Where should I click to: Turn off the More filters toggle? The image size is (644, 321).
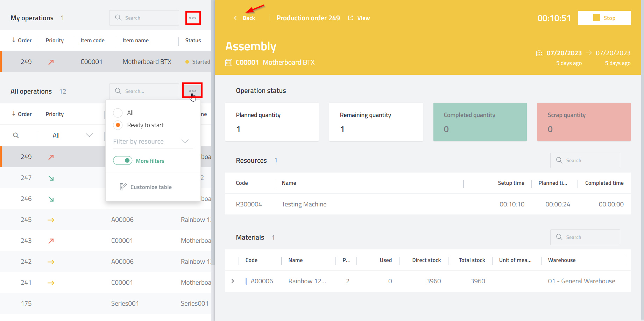(x=123, y=161)
